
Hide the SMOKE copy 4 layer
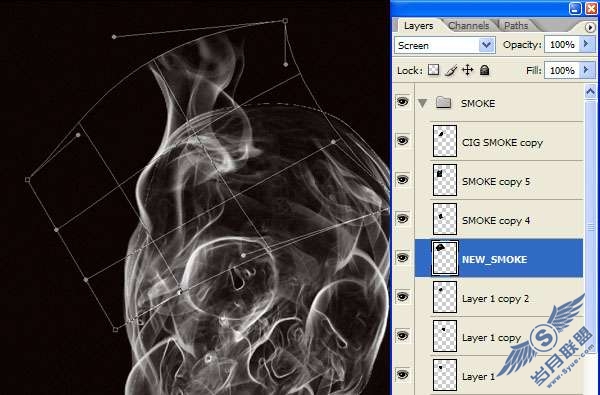point(402,219)
